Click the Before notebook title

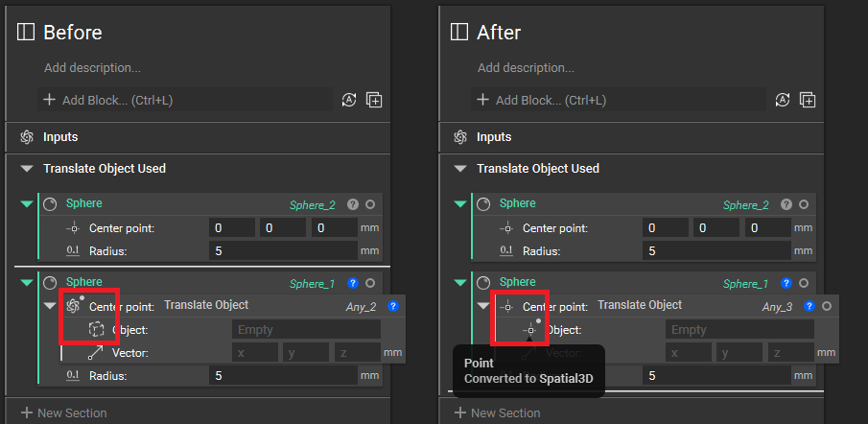[x=73, y=32]
